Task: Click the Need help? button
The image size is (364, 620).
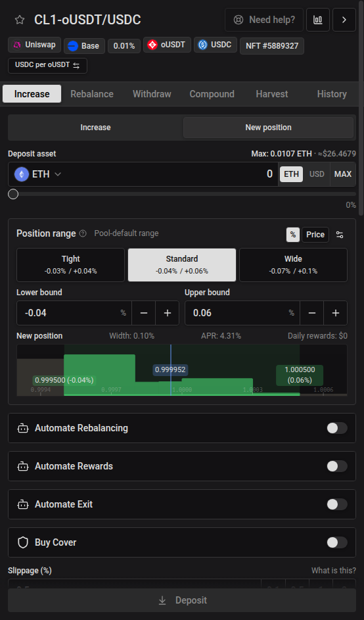Action: point(264,20)
